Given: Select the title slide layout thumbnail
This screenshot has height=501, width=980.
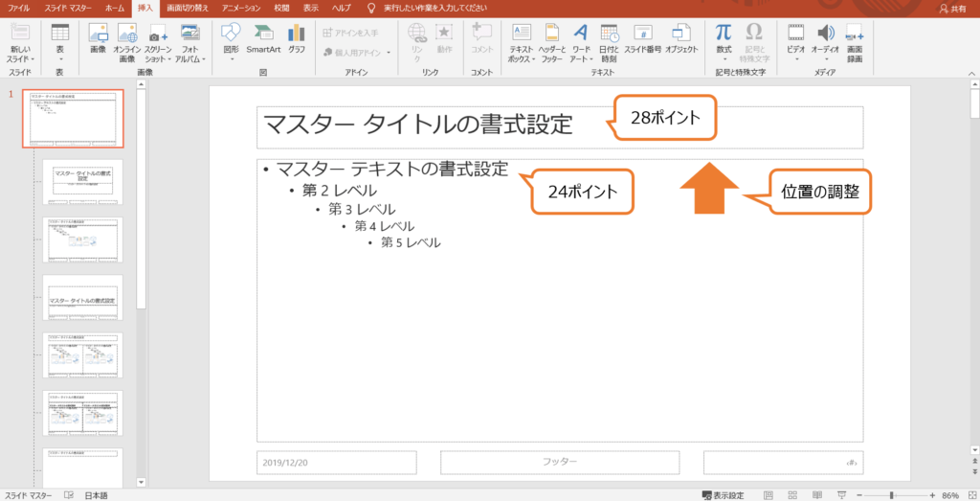Looking at the screenshot, I should point(83,181).
